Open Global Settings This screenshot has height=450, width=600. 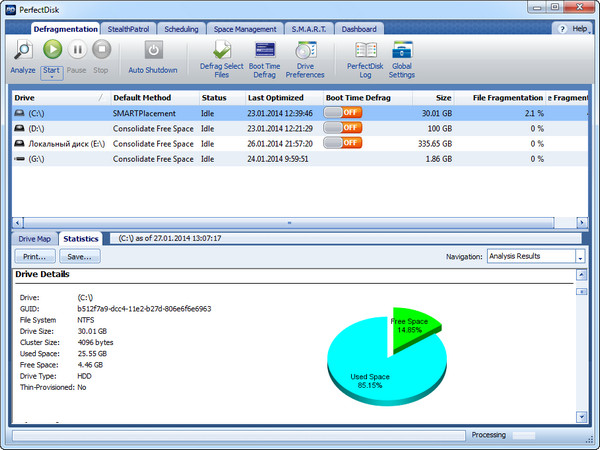[x=402, y=50]
